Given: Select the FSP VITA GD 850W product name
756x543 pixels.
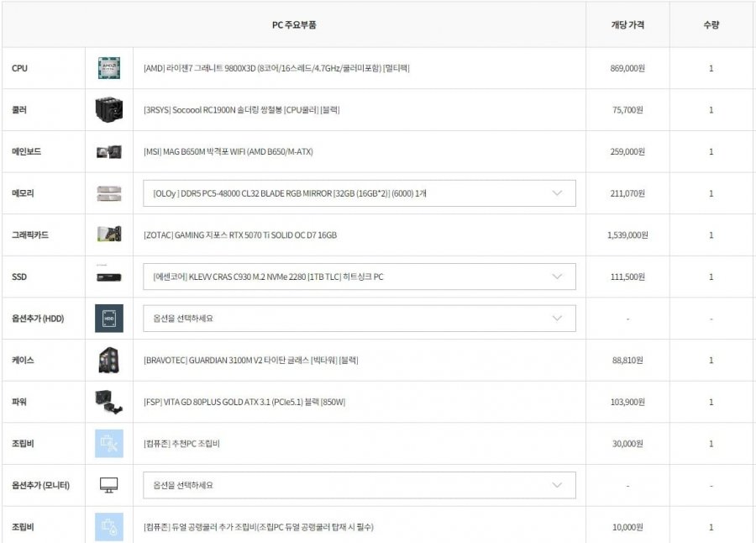Looking at the screenshot, I should [x=244, y=402].
